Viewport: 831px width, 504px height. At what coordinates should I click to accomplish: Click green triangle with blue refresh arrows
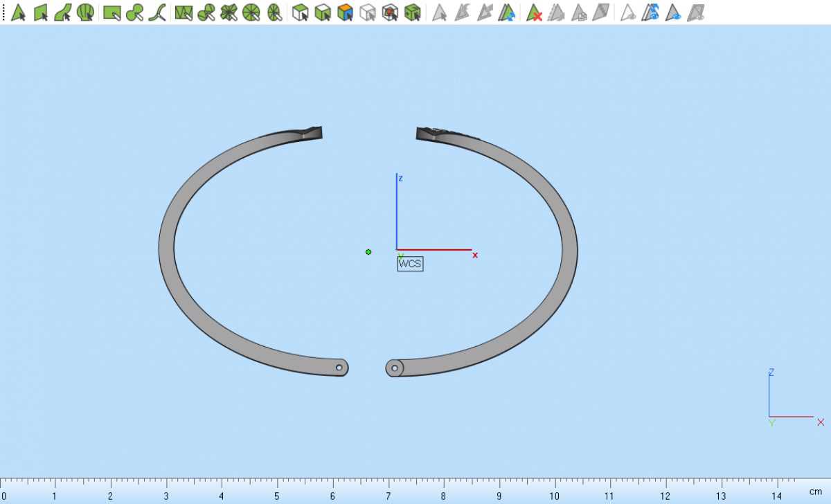[x=508, y=12]
